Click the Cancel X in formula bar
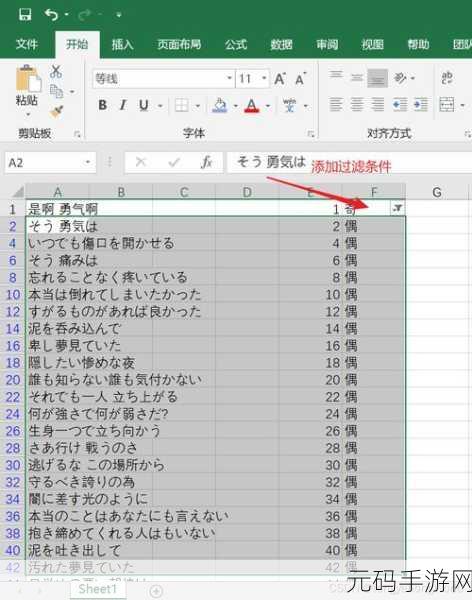Image resolution: width=472 pixels, height=600 pixels. coord(141,162)
